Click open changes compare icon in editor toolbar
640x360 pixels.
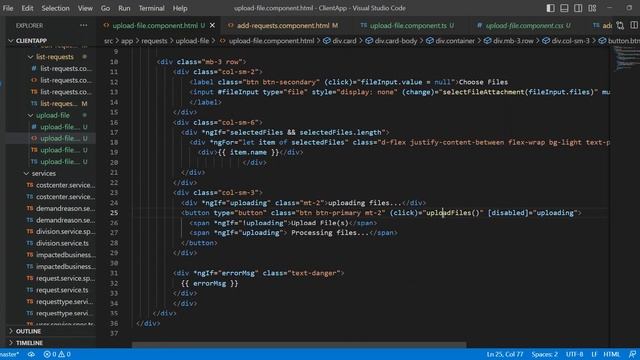point(620,25)
